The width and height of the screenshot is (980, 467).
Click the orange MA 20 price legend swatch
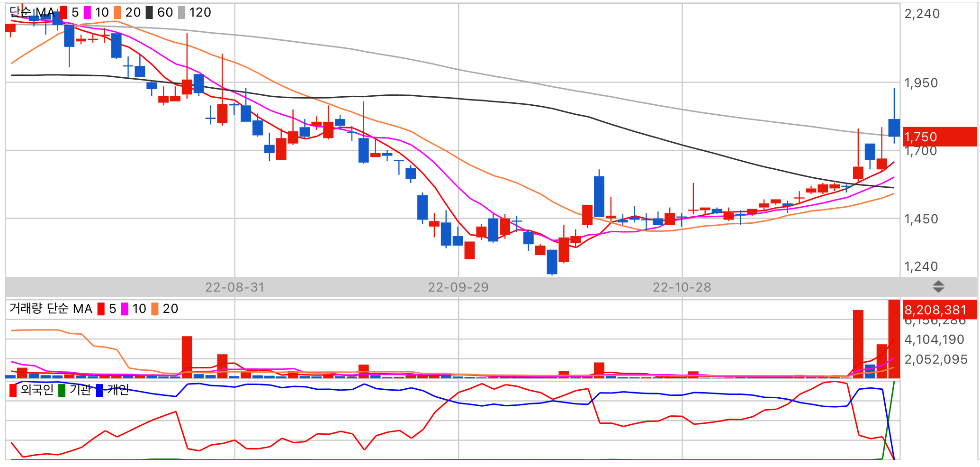(x=117, y=13)
